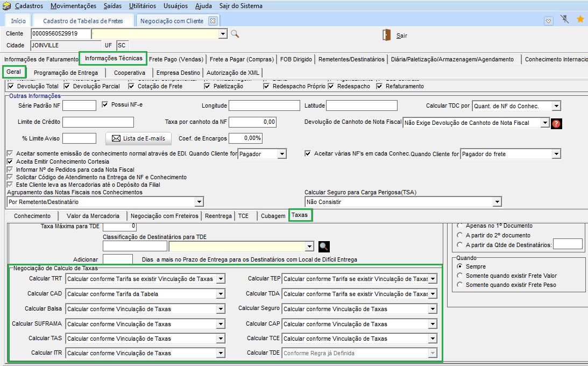Select the Somente quando existir Frete Valor option
Image resolution: width=588 pixels, height=366 pixels.
click(459, 276)
